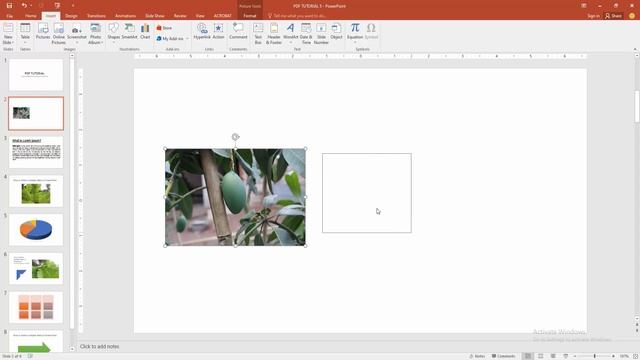Screen dimensions: 640x360
Task: Switch to the Transitions tab
Action: pyautogui.click(x=96, y=16)
